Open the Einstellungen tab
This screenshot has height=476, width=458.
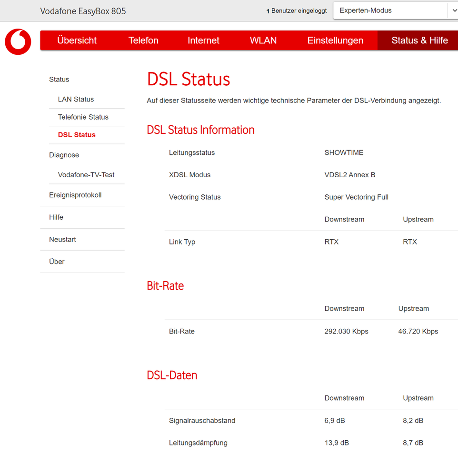pos(335,41)
